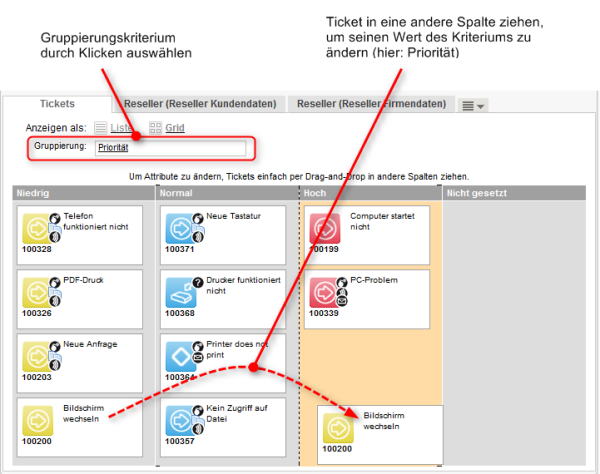600x474 pixels.
Task: Open the Gruppierung Priorität field
Action: tap(168, 149)
